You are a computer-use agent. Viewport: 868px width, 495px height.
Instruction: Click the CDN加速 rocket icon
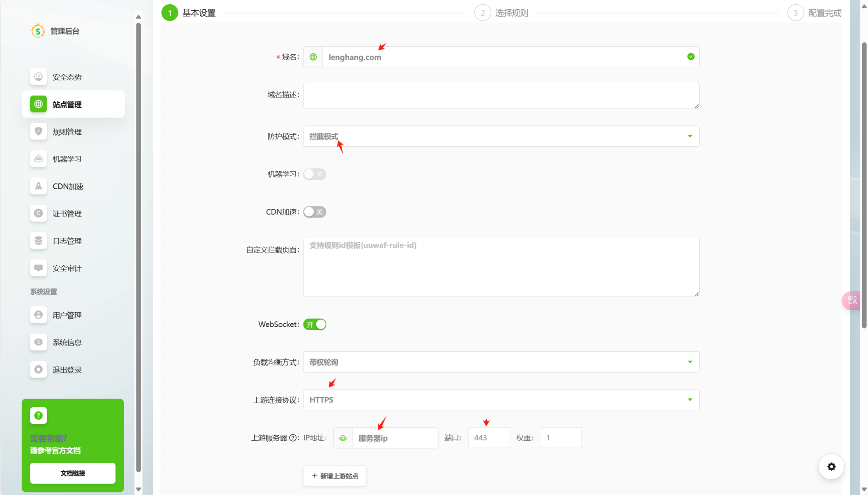pos(39,186)
